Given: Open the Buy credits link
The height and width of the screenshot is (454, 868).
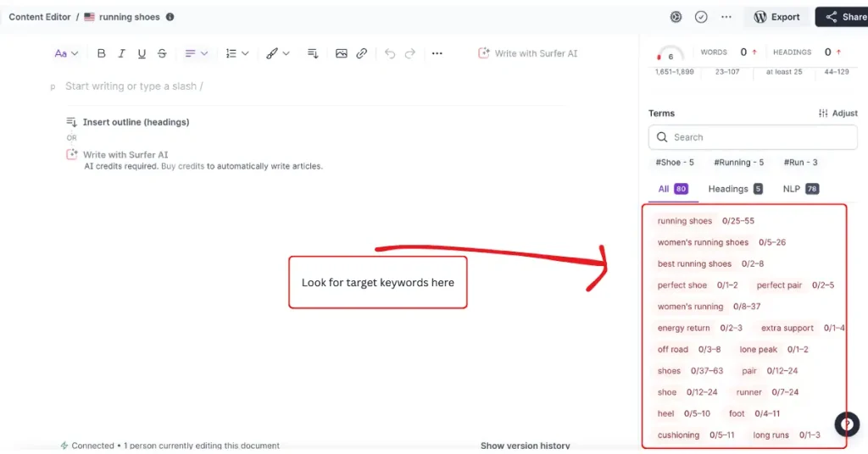Looking at the screenshot, I should 183,166.
